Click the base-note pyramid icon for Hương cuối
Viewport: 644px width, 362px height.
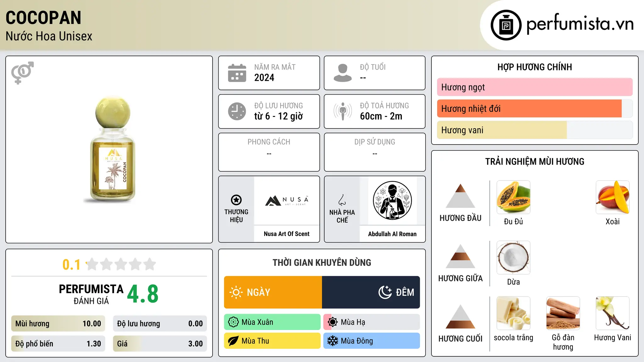point(460,316)
